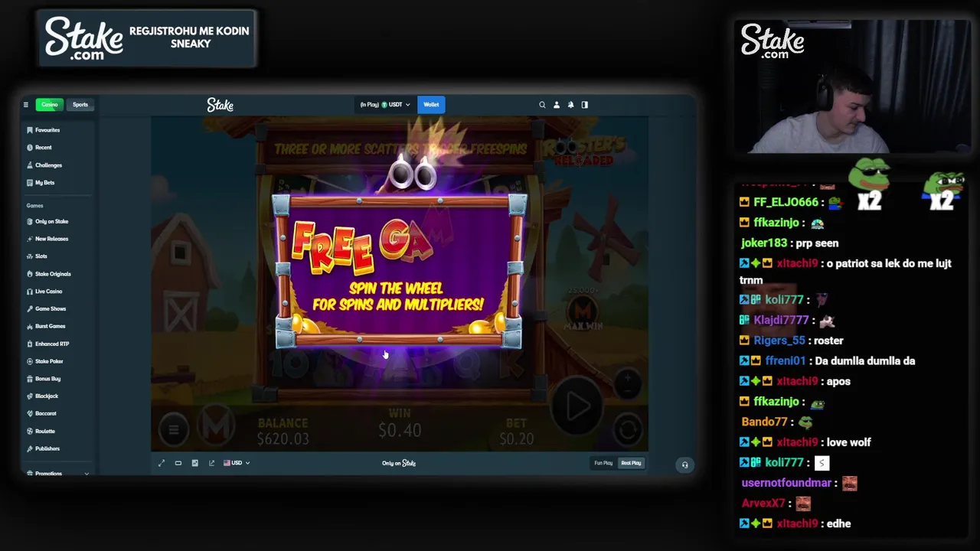Click the Free Games popup banner
Screen dimensions: 980x551
pyautogui.click(x=399, y=272)
